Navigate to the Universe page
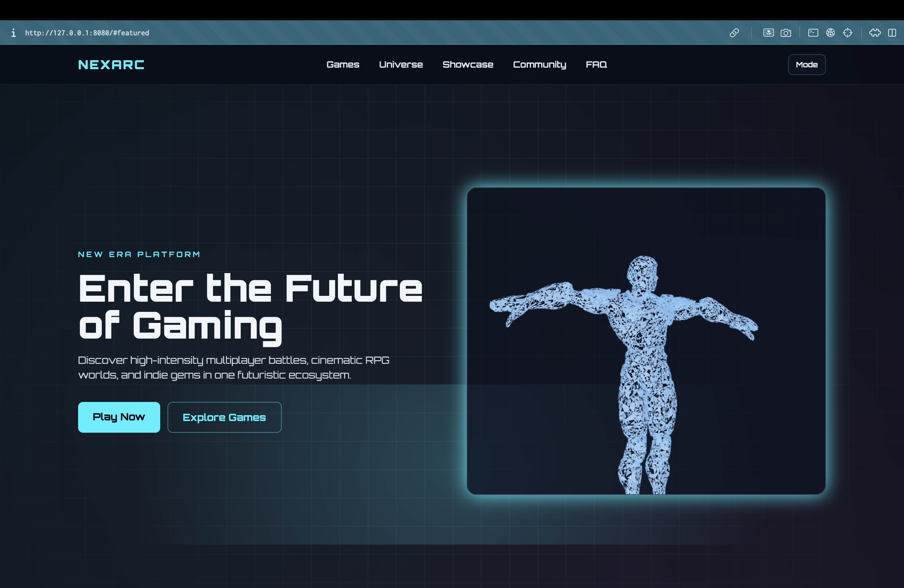Image resolution: width=904 pixels, height=588 pixels. tap(401, 65)
